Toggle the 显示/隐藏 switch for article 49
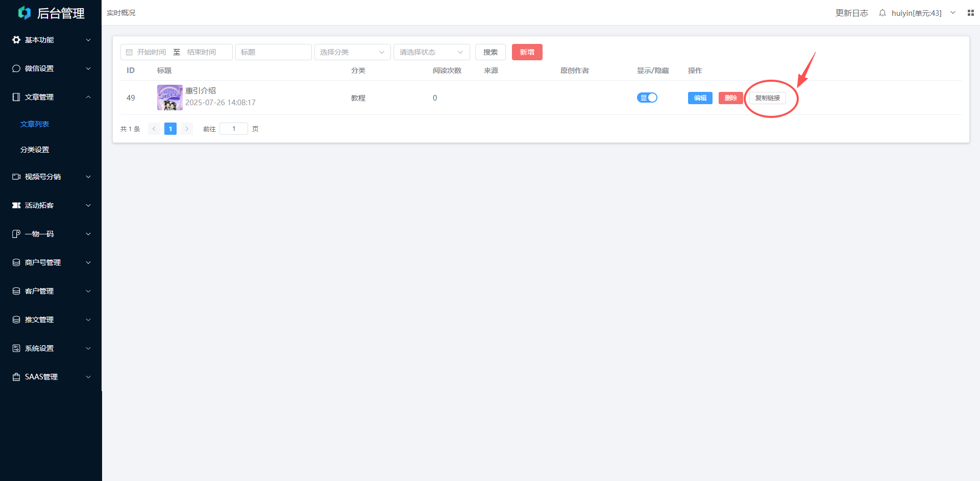This screenshot has height=481, width=980. (x=647, y=98)
